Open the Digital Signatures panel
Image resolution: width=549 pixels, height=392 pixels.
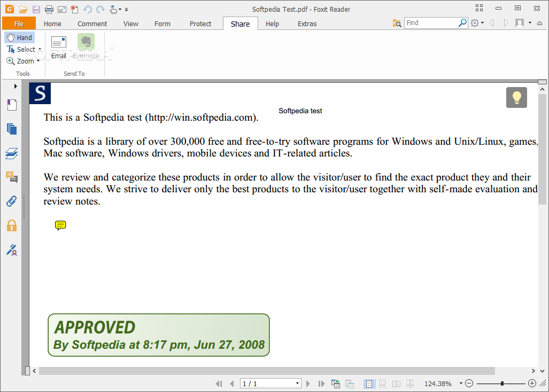(12, 250)
